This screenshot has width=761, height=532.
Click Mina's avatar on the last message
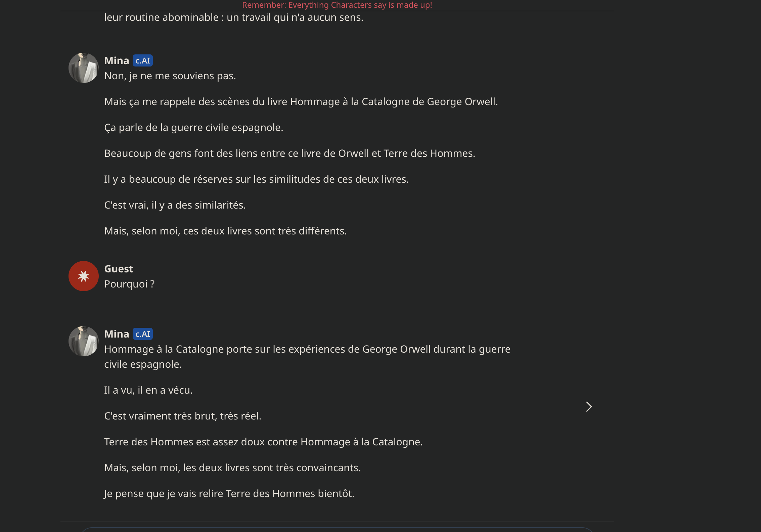click(83, 341)
